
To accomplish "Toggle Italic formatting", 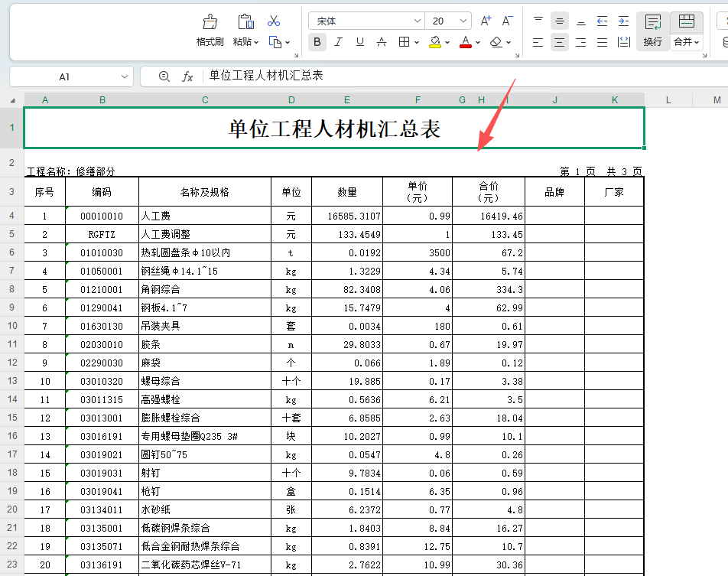I will coord(339,42).
